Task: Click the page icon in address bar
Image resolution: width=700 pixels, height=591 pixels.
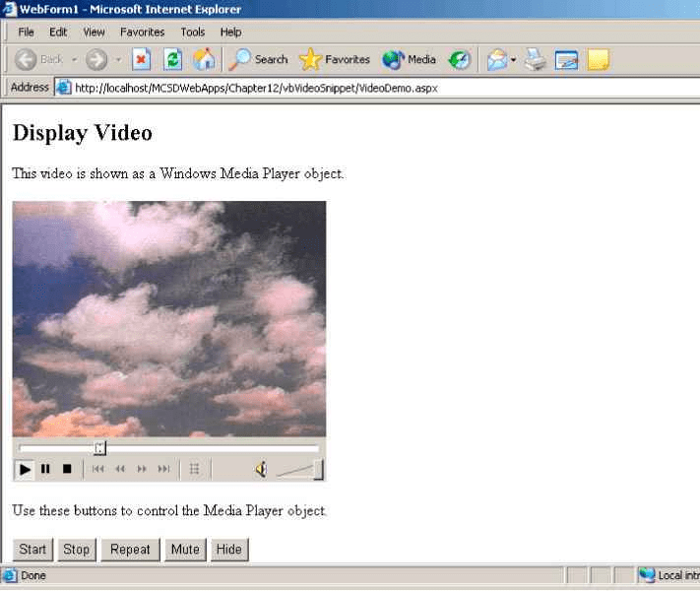Action: [x=63, y=88]
